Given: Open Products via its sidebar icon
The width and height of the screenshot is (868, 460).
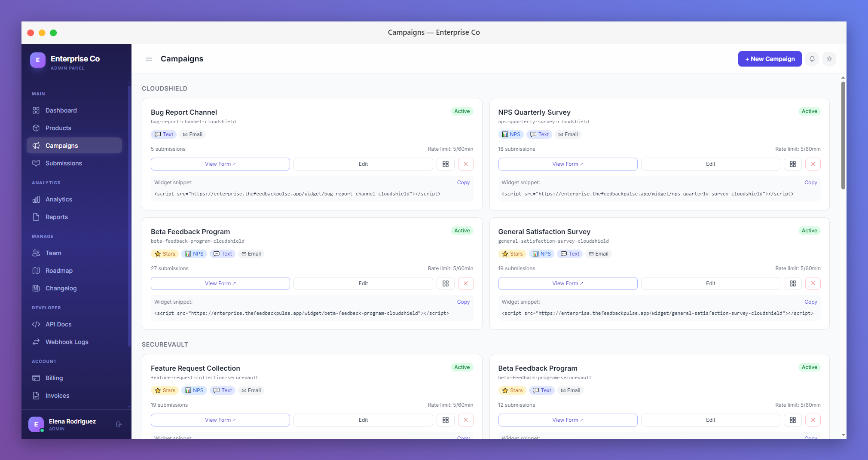Looking at the screenshot, I should 37,128.
